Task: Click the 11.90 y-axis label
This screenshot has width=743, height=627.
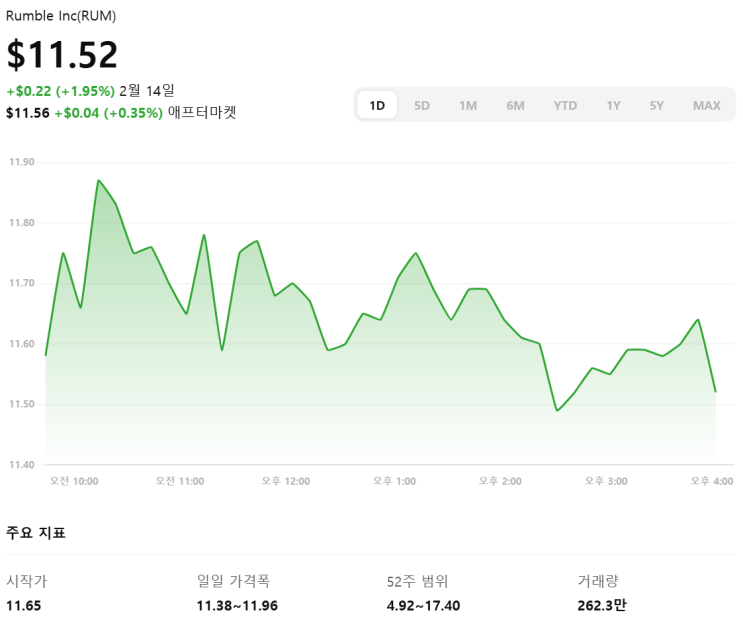Action: click(x=22, y=162)
